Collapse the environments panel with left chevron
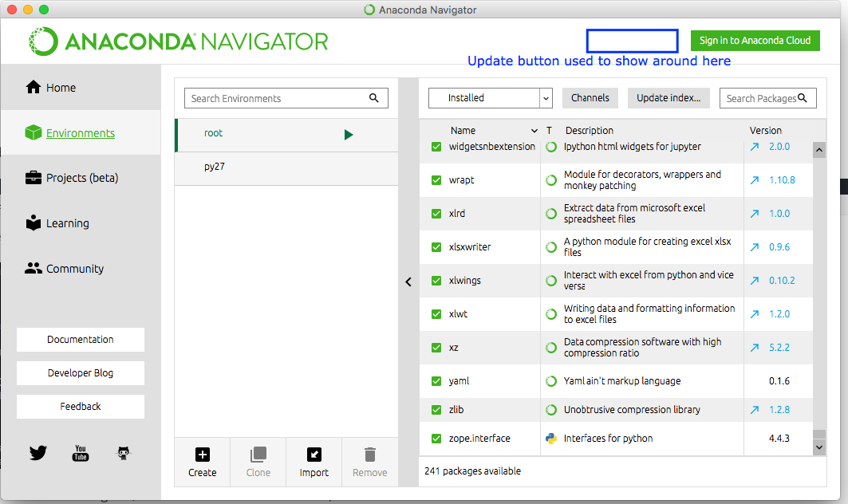The height and width of the screenshot is (504, 848). (x=408, y=282)
